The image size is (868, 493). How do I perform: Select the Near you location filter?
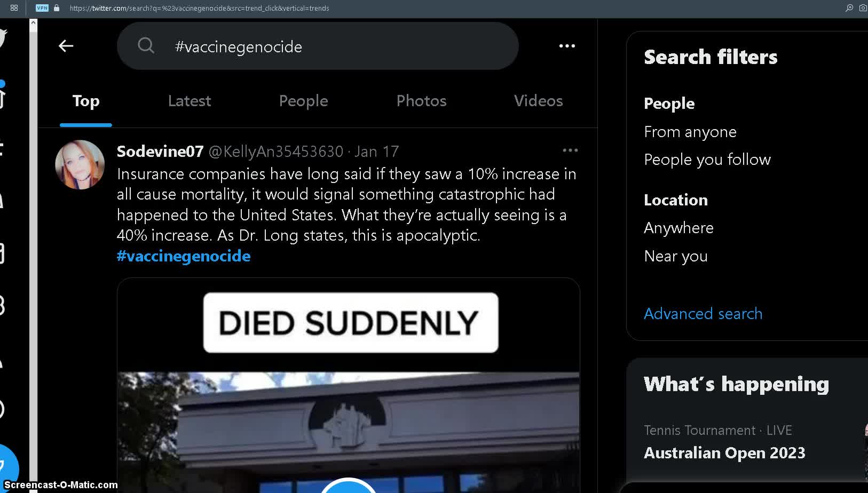tap(676, 256)
